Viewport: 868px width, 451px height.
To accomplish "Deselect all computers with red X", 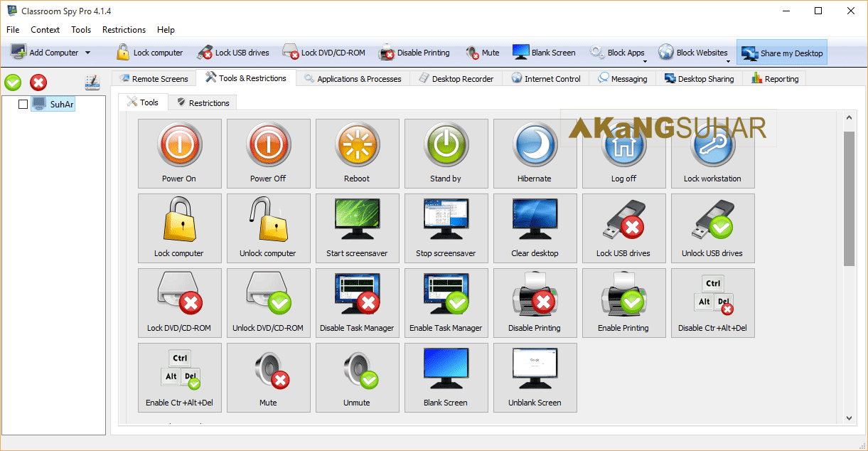I will pyautogui.click(x=38, y=83).
